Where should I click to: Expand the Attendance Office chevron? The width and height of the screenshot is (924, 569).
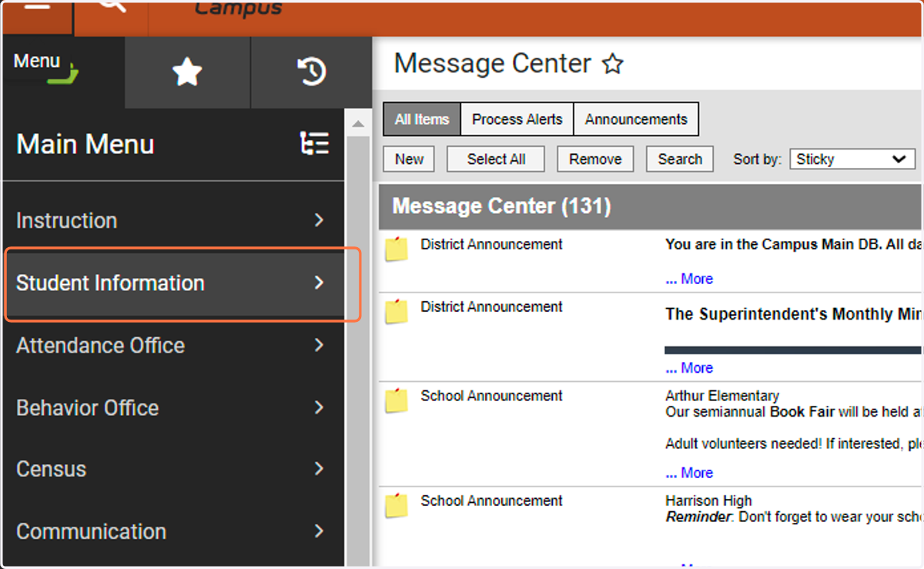pos(319,345)
